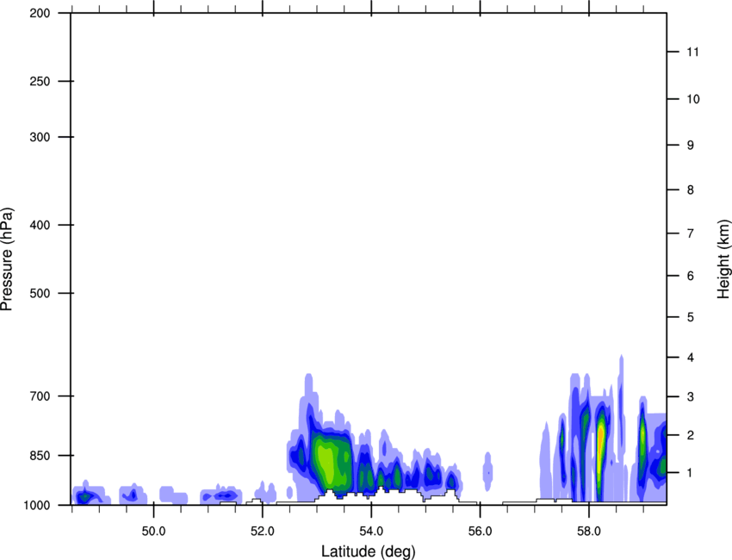Click the 7 km height label
Screen dimensions: 732x560
[691, 233]
